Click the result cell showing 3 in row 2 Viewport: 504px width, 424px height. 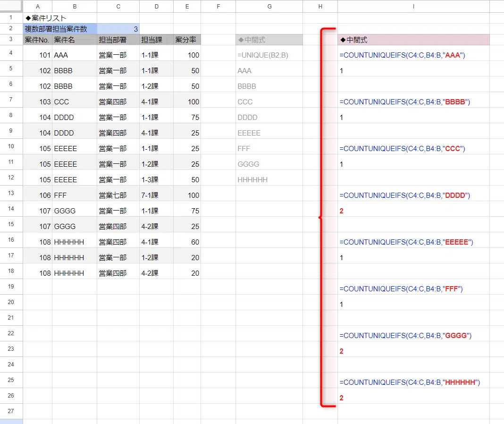(x=118, y=29)
